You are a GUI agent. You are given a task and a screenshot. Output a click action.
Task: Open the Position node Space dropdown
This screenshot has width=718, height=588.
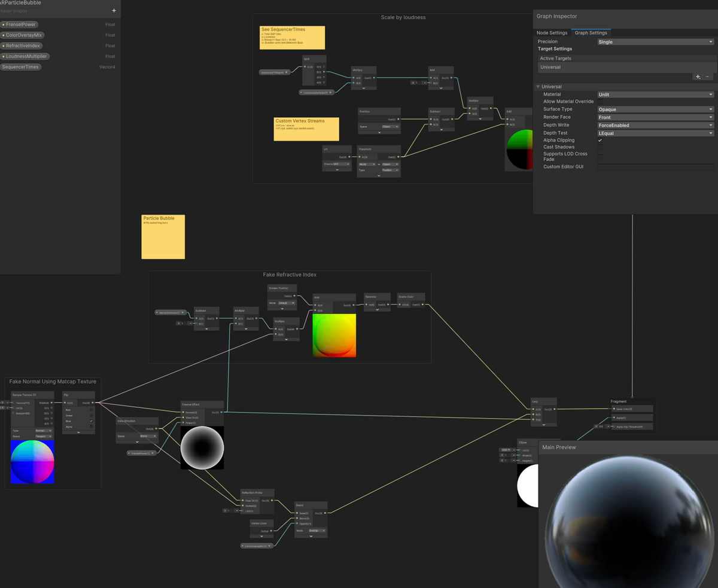coord(390,127)
